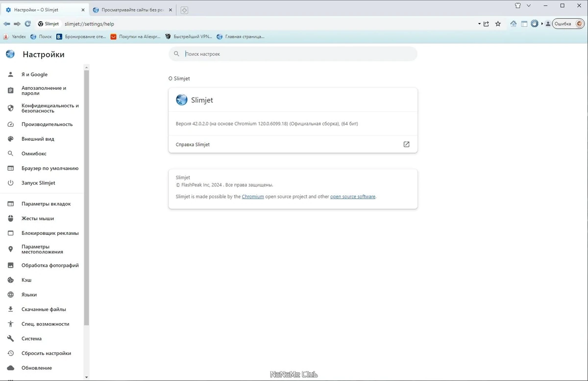Switch to the Просматривайте сайты tab
This screenshot has width=588, height=381.
132,10
